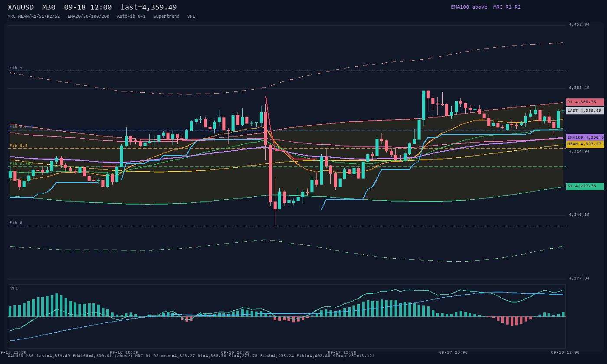Viewport: 607px width, 364px height.
Task: Click the MRC MEAN/R1/S1/R2/S2 indicator label
Action: tap(34, 16)
